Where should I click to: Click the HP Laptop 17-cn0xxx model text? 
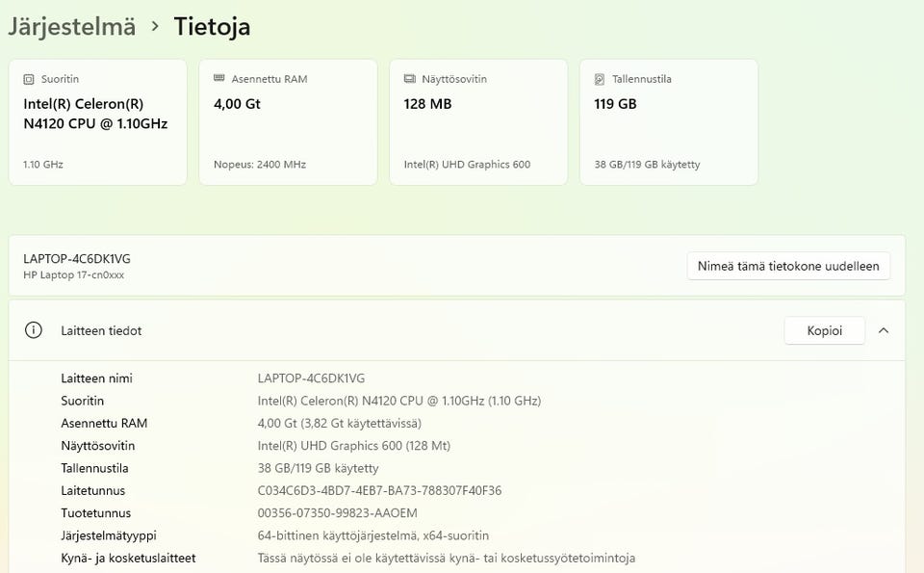click(74, 274)
